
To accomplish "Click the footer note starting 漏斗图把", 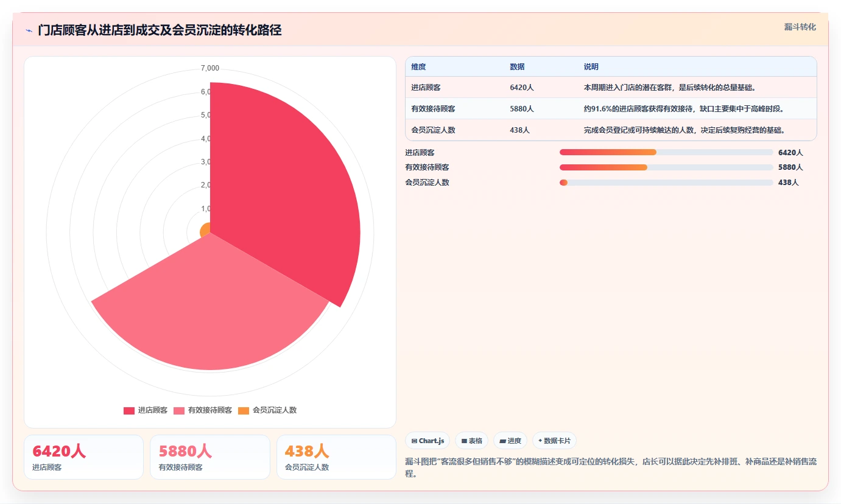I will pyautogui.click(x=611, y=467).
